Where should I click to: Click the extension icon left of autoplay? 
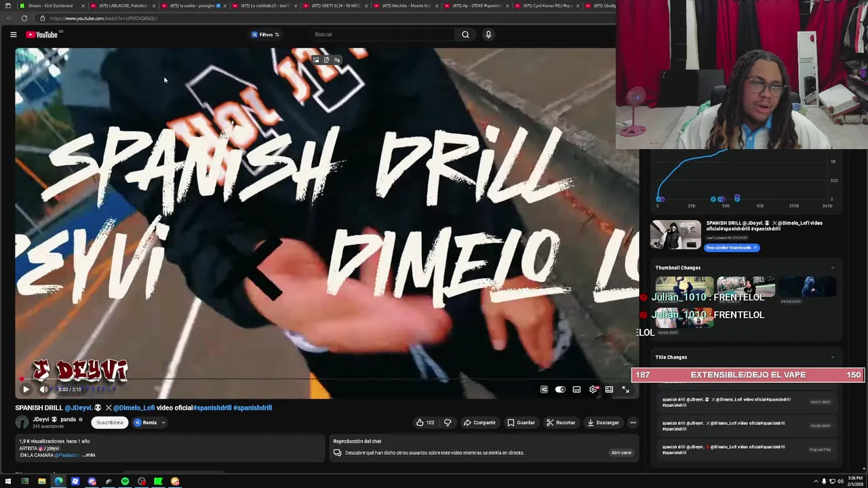coord(544,389)
